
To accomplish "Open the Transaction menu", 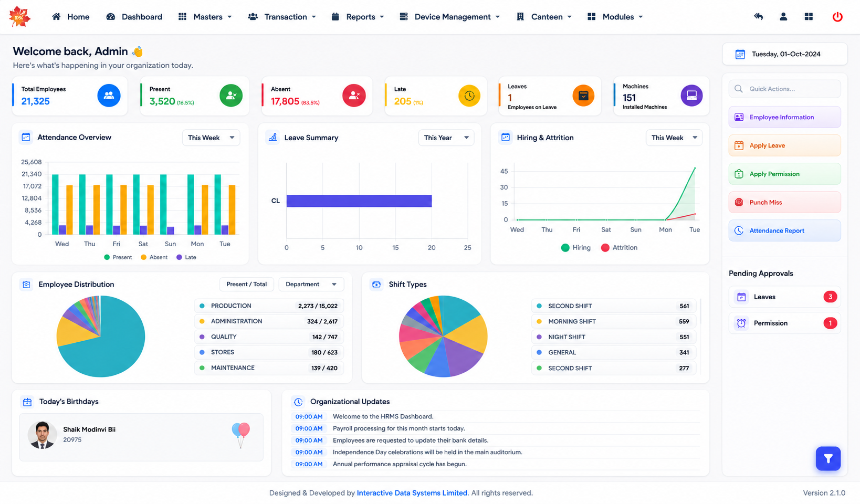I will click(282, 17).
